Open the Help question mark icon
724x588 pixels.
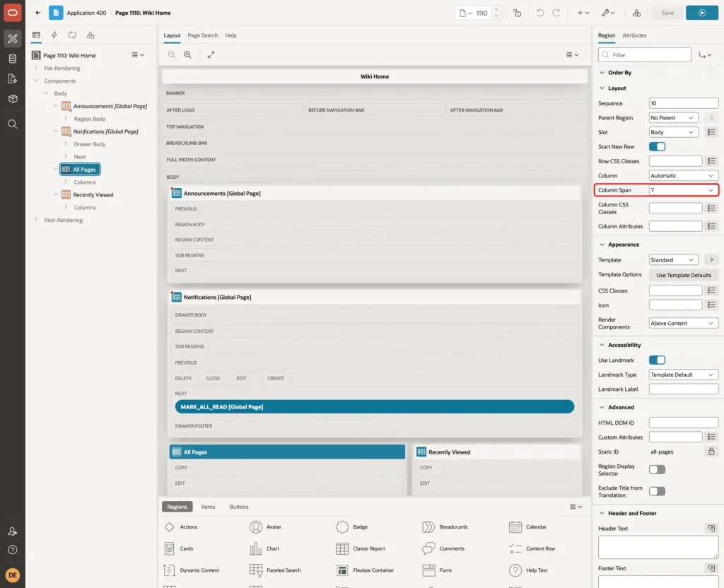pos(13,550)
